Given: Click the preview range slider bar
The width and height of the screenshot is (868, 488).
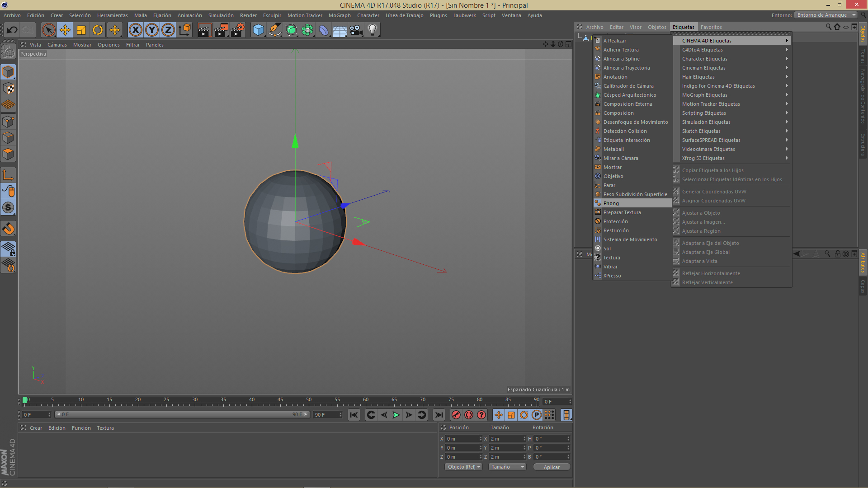Looking at the screenshot, I should [182, 414].
